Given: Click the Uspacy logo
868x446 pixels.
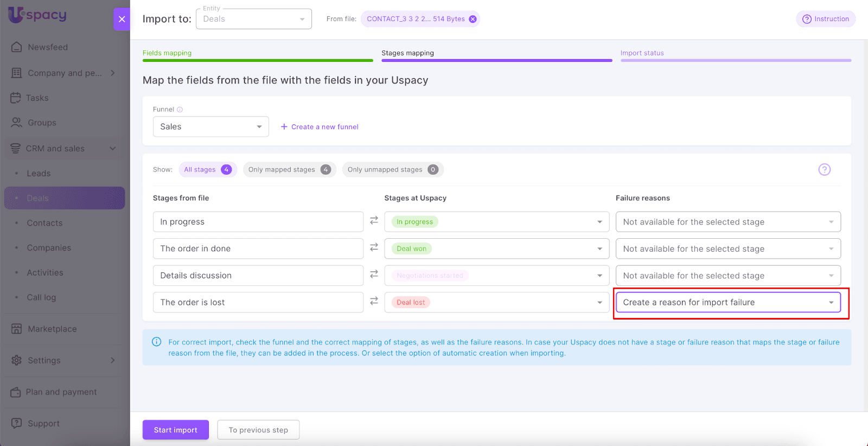Looking at the screenshot, I should [x=37, y=15].
